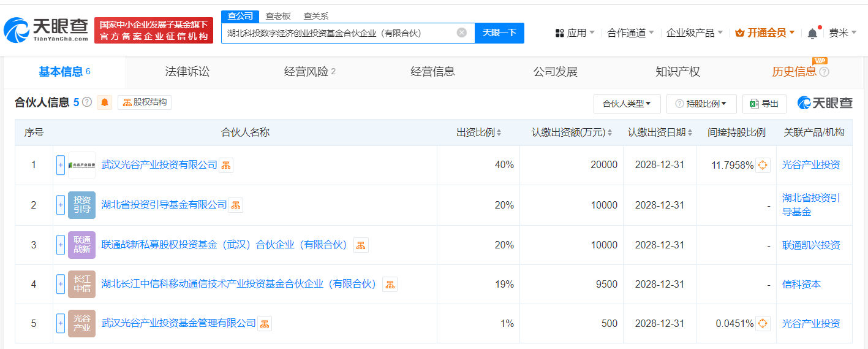
Task: Click the orange bell alert icon beside 合伙人信息
Action: pos(105,102)
